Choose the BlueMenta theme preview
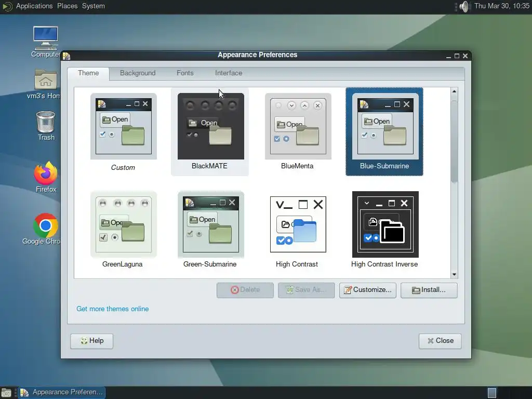Screen dimensions: 532x399 [x=298, y=126]
